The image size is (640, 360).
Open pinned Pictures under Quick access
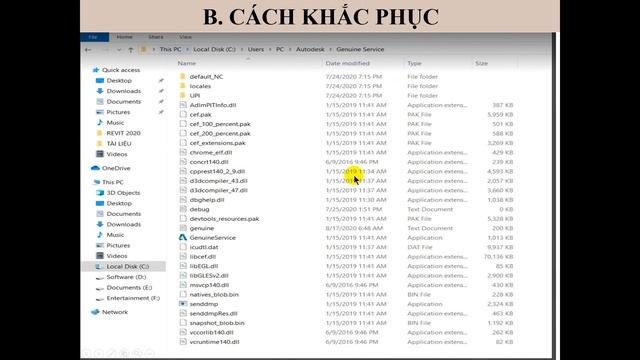click(x=118, y=112)
